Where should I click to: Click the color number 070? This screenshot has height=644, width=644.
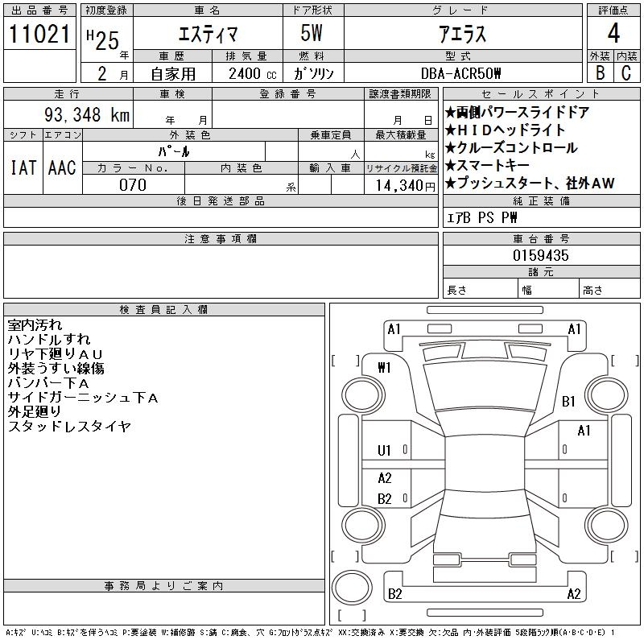point(133,185)
